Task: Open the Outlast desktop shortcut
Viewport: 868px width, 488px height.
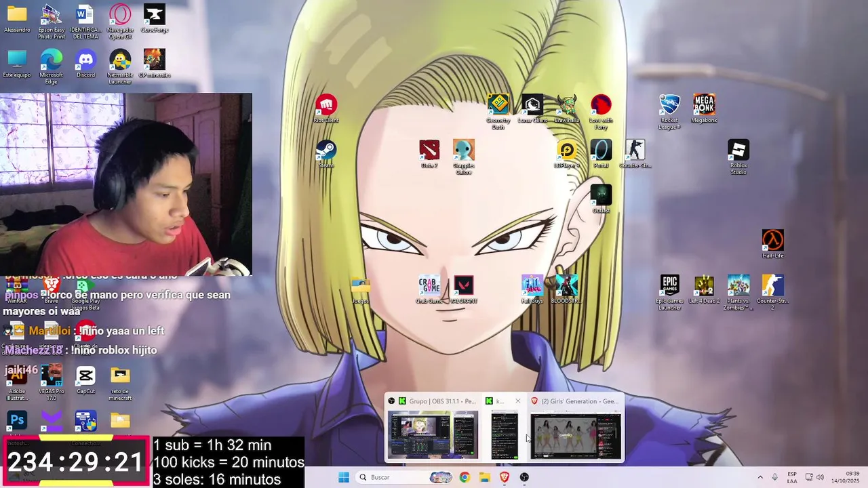Action: [601, 199]
